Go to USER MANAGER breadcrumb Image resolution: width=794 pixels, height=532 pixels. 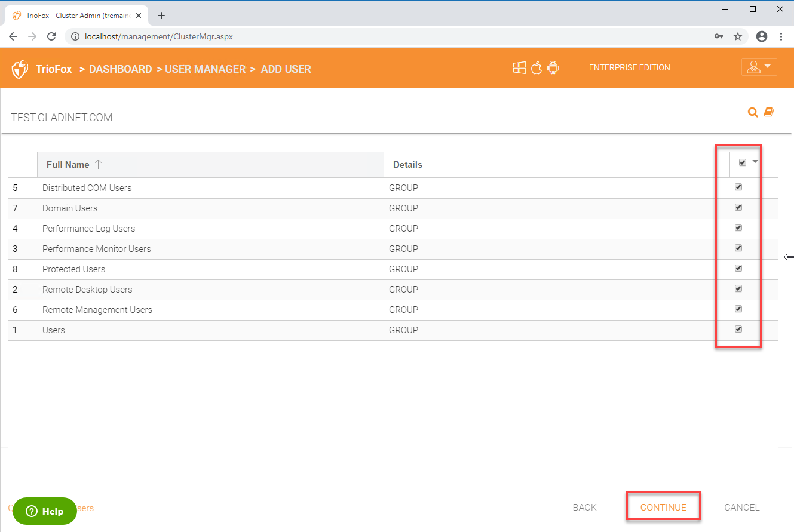205,69
